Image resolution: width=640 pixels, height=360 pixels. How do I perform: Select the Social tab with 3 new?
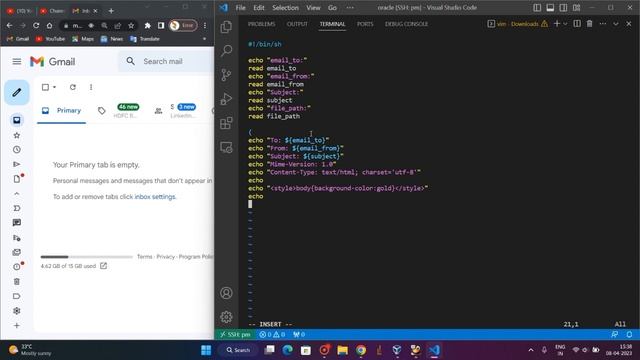[x=176, y=111]
